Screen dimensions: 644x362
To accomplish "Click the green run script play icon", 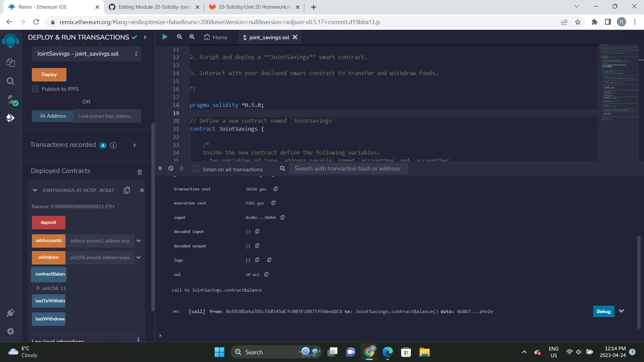I will 165,37.
